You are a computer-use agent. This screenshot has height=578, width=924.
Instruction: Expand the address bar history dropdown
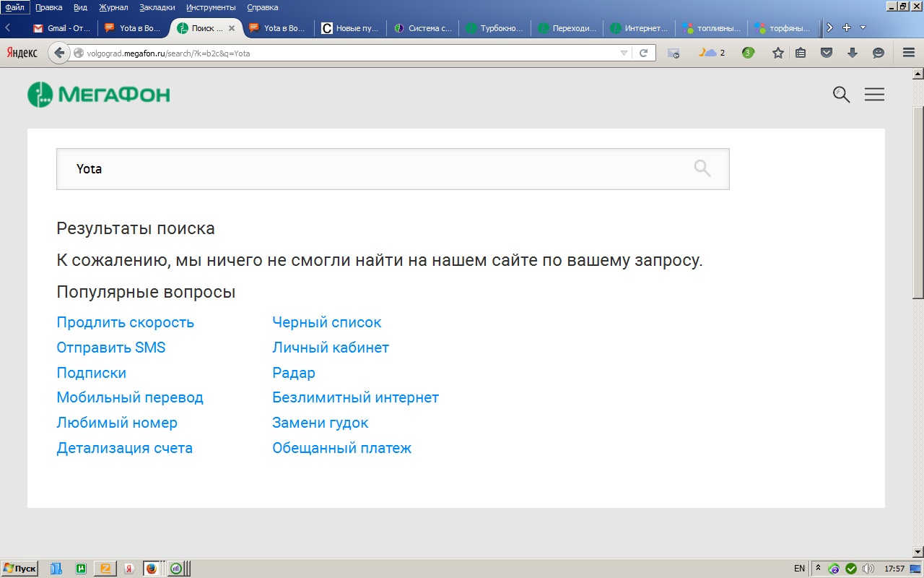624,53
